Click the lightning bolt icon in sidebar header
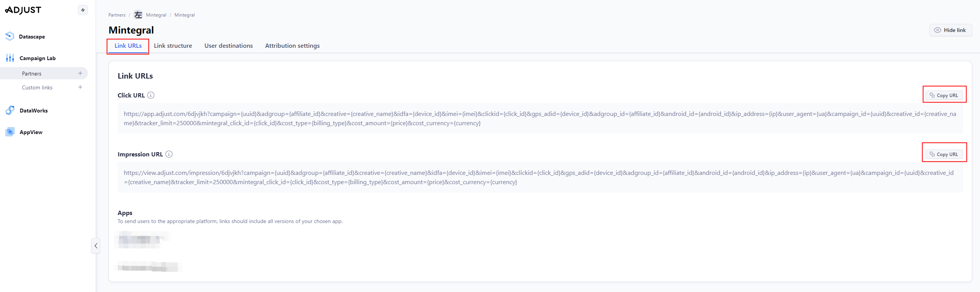This screenshot has width=980, height=292. pyautogui.click(x=83, y=10)
